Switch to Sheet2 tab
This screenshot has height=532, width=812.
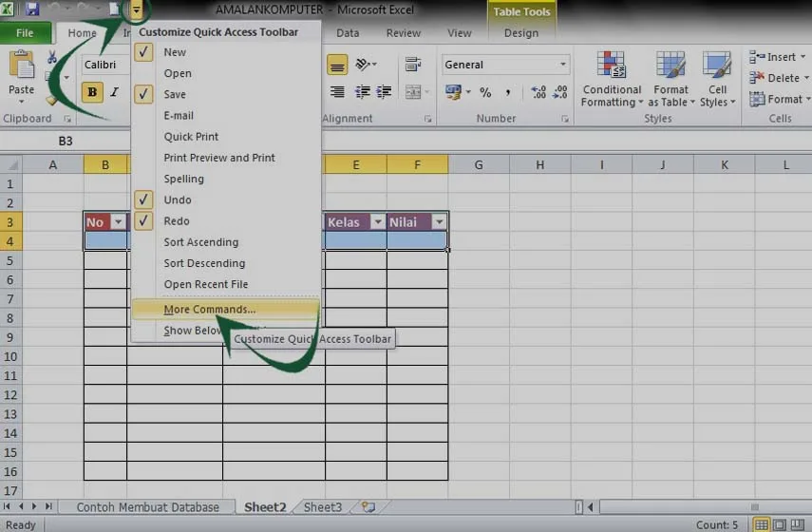(x=265, y=507)
